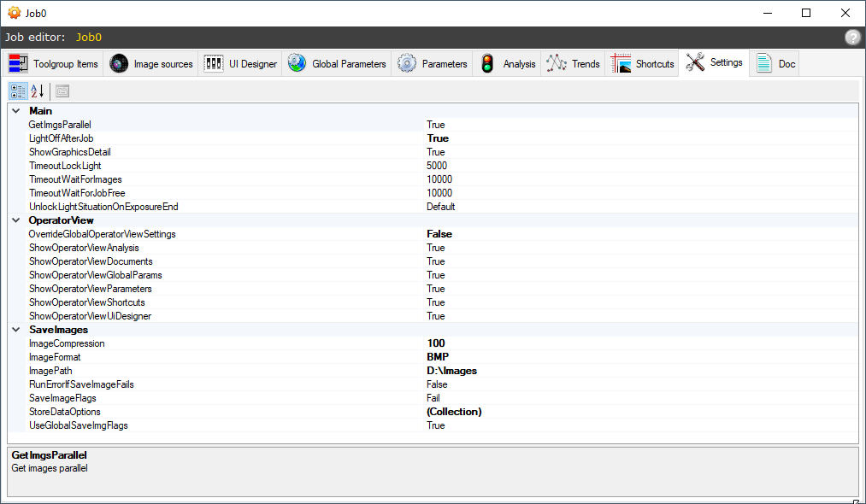Open the StoreDataOptions (Collection) value
The image size is (866, 504).
(454, 412)
